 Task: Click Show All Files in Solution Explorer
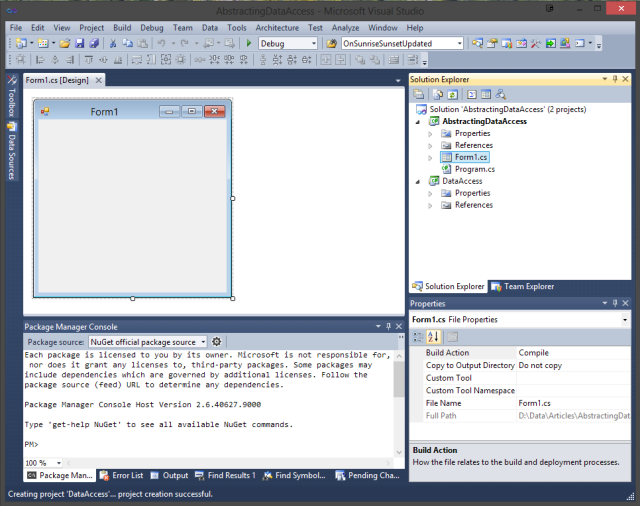point(438,95)
